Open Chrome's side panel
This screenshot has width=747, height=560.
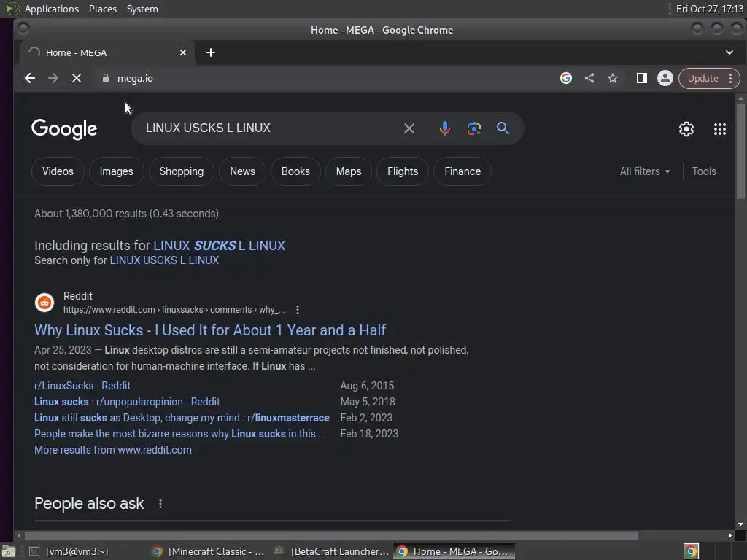tap(642, 78)
